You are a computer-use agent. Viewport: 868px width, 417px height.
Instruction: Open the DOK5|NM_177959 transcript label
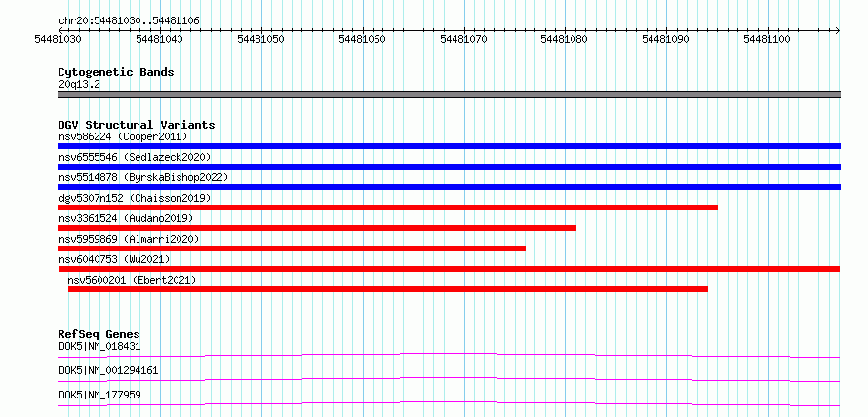click(x=99, y=395)
